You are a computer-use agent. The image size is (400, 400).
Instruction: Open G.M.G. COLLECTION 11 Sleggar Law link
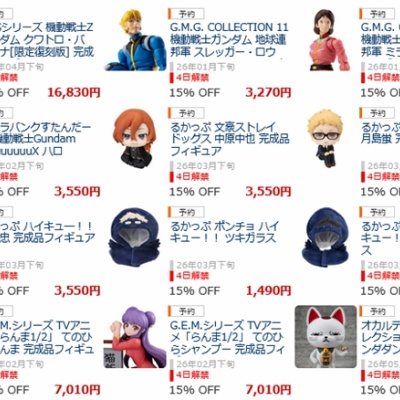click(229, 40)
